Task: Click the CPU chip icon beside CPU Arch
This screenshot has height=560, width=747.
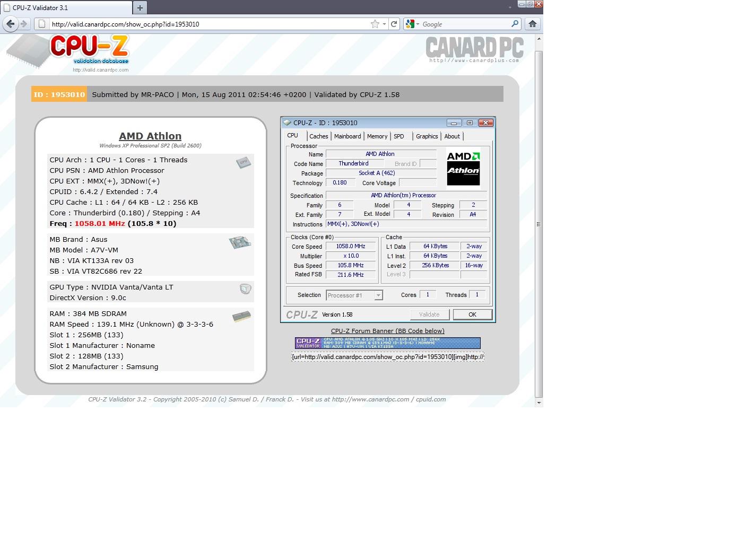Action: point(244,163)
